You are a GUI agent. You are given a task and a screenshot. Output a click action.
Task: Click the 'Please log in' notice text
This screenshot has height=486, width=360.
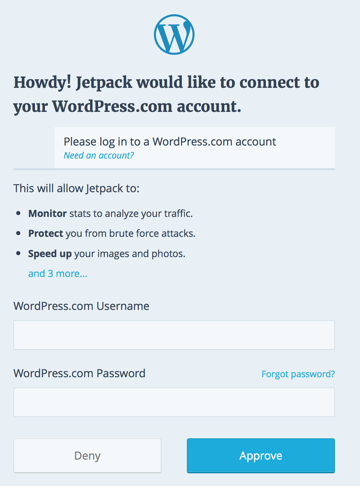(x=170, y=142)
